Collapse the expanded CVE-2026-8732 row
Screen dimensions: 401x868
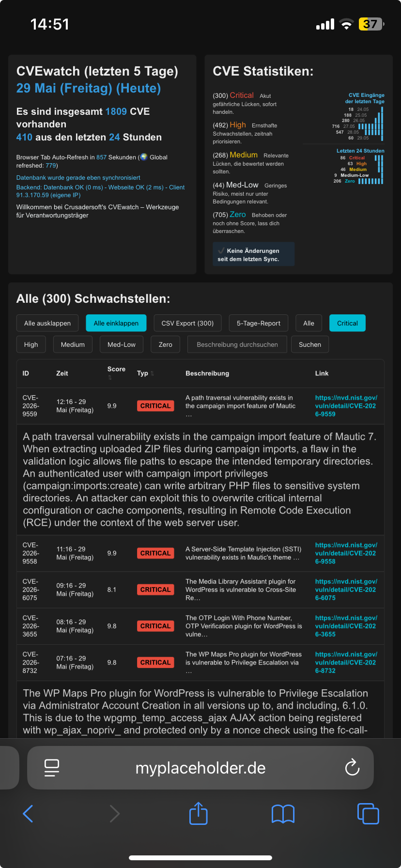coord(200,662)
